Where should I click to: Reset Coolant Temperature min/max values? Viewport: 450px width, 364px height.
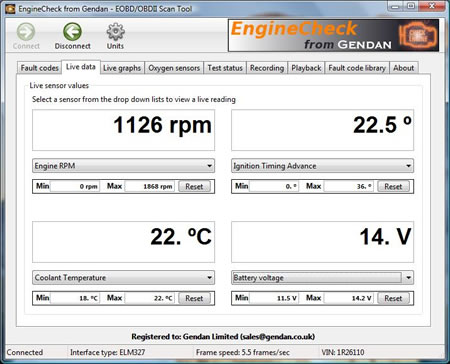pyautogui.click(x=194, y=298)
